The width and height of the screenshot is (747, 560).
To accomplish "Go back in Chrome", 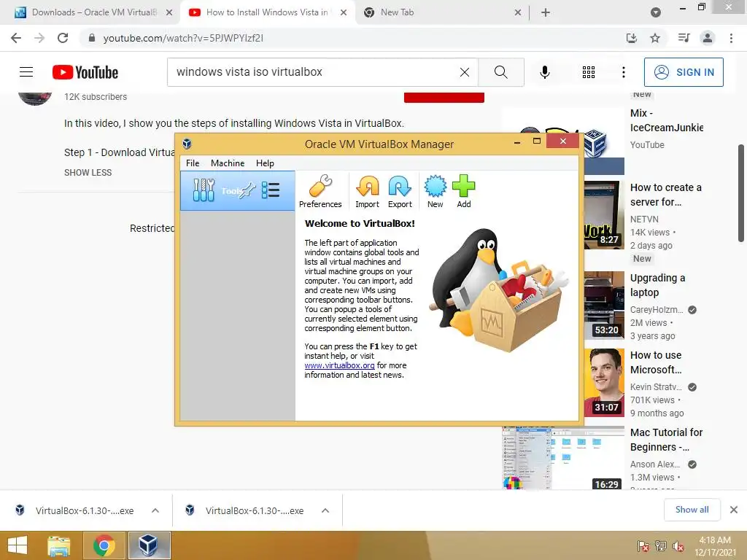I will click(16, 38).
